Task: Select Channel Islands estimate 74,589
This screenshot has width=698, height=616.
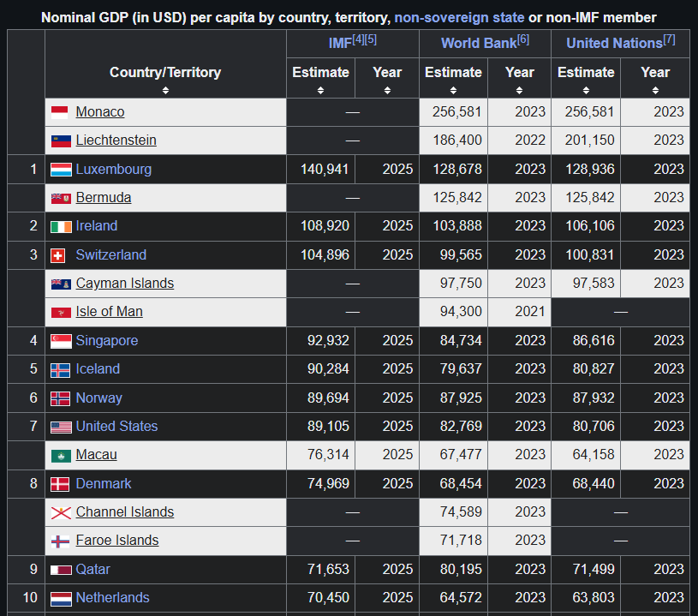Action: 461,512
